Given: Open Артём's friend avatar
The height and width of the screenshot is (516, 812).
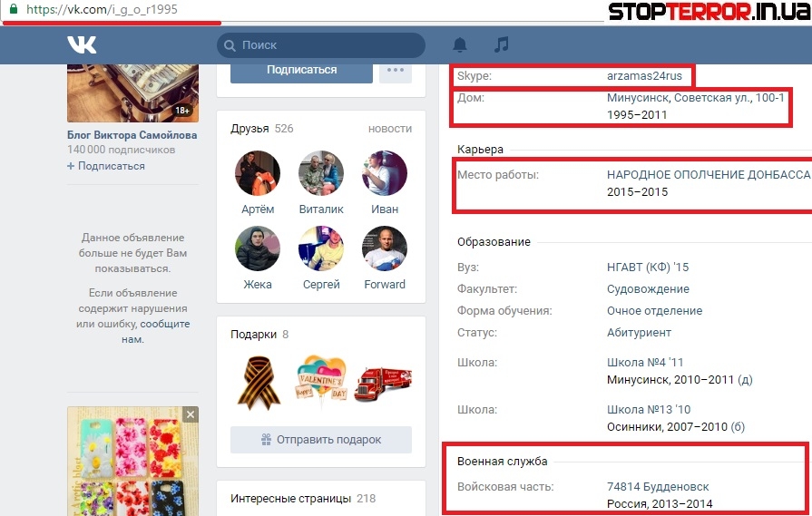Looking at the screenshot, I should tap(258, 173).
